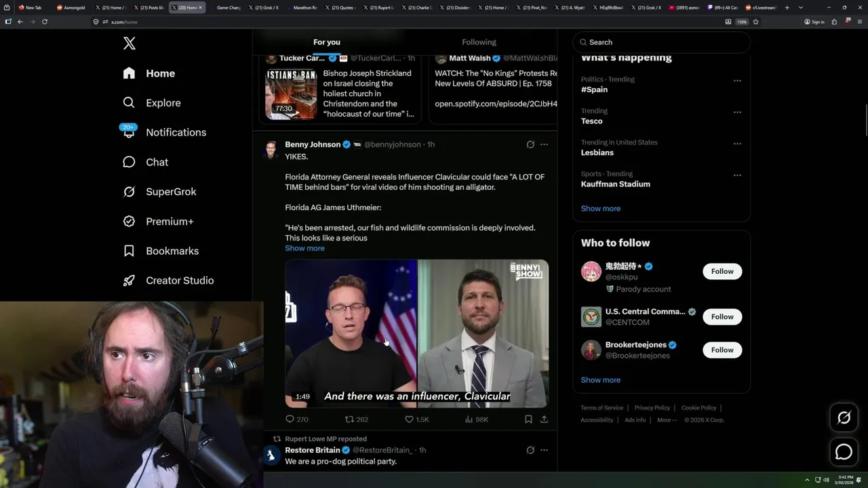This screenshot has height=488, width=868.
Task: Open Bookmarks in sidebar
Action: [161, 251]
